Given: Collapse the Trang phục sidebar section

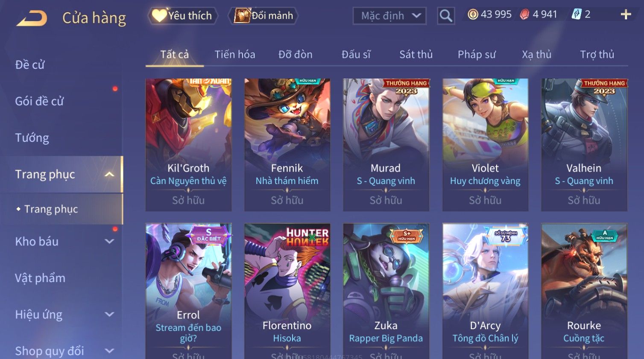Looking at the screenshot, I should (x=109, y=174).
